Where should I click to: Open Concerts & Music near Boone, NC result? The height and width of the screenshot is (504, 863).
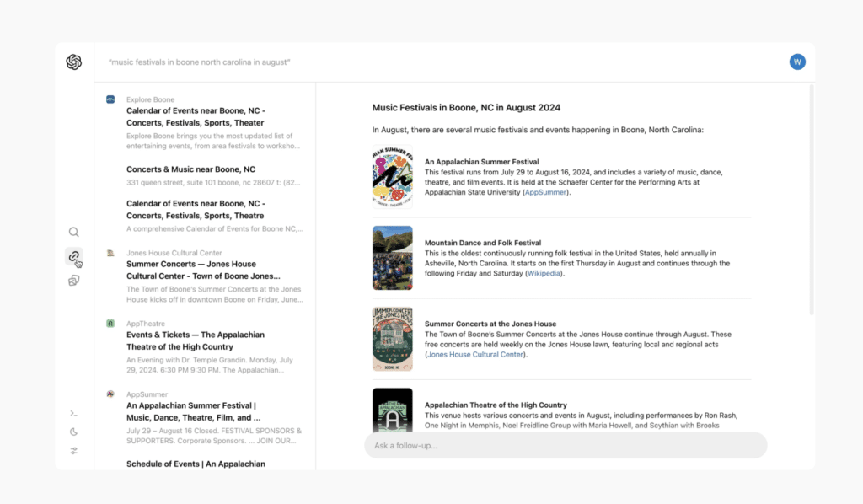coord(191,169)
